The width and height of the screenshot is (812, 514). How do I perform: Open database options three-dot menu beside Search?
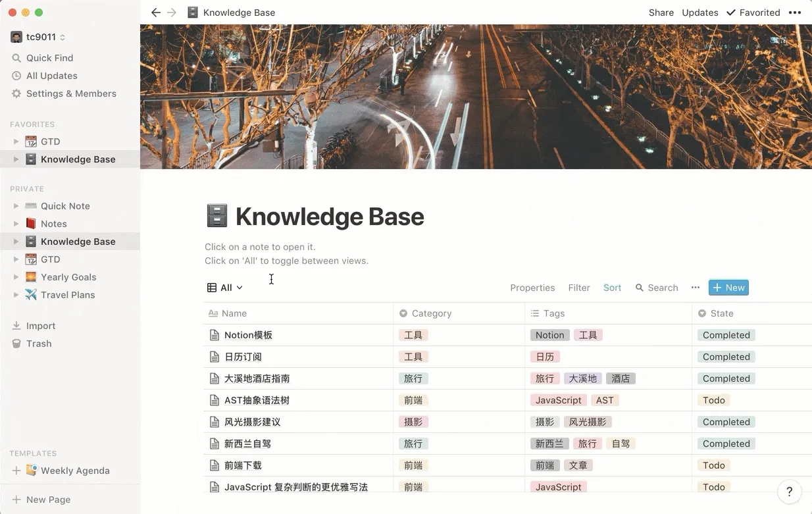(x=695, y=288)
